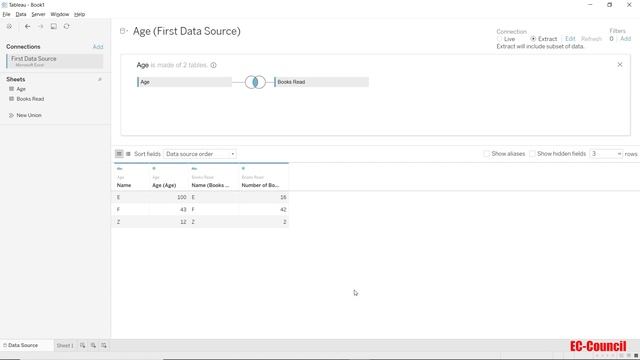Click the New Dashboard icon
This screenshot has height=360, width=640.
coord(93,345)
